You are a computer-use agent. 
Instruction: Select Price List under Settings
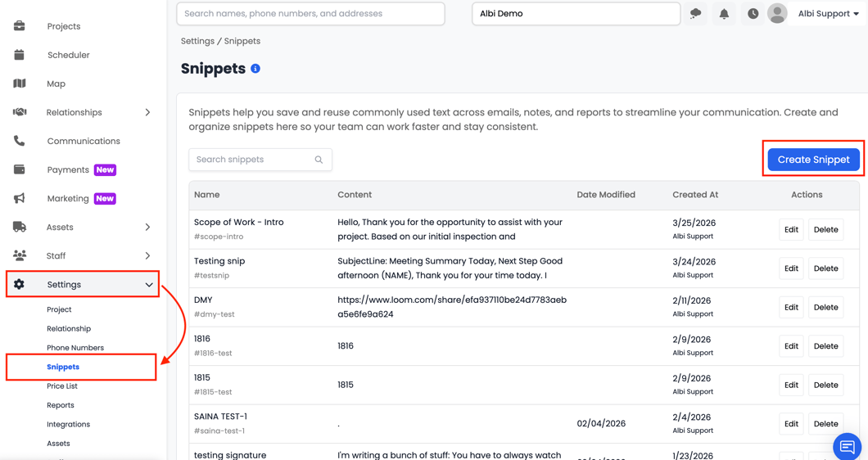pyautogui.click(x=62, y=386)
